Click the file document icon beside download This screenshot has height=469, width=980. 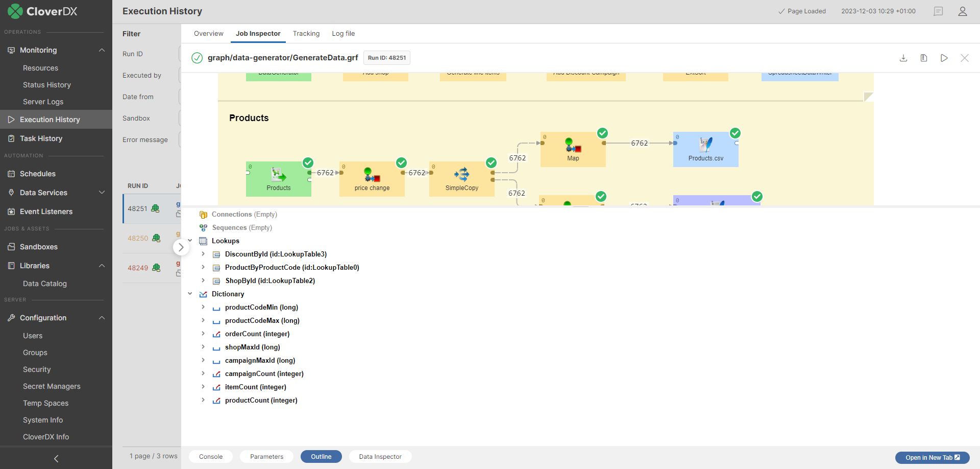[x=923, y=58]
